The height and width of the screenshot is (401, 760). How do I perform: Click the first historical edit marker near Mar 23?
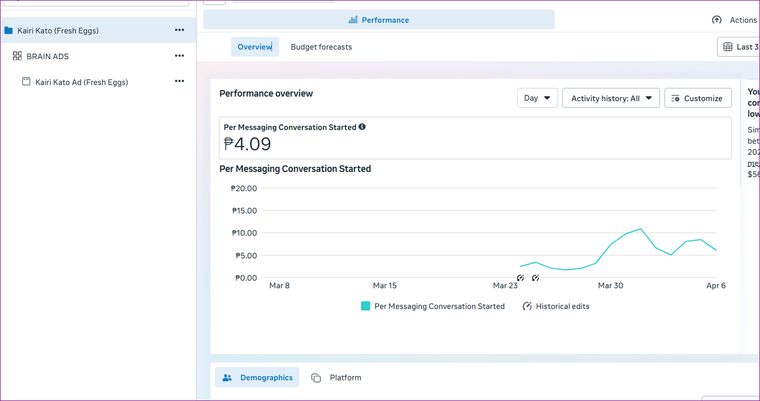point(520,278)
